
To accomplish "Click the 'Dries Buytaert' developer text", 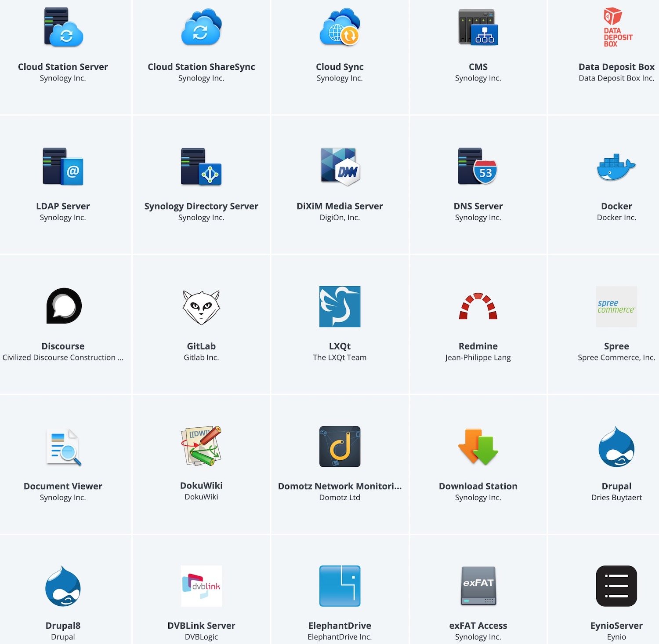I will [x=616, y=497].
